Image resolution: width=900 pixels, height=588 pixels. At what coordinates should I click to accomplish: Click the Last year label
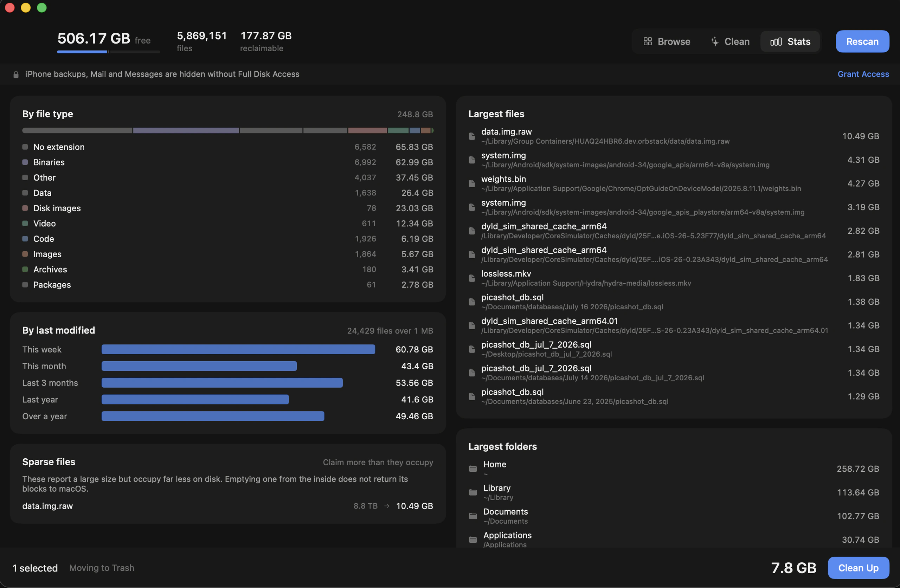40,400
